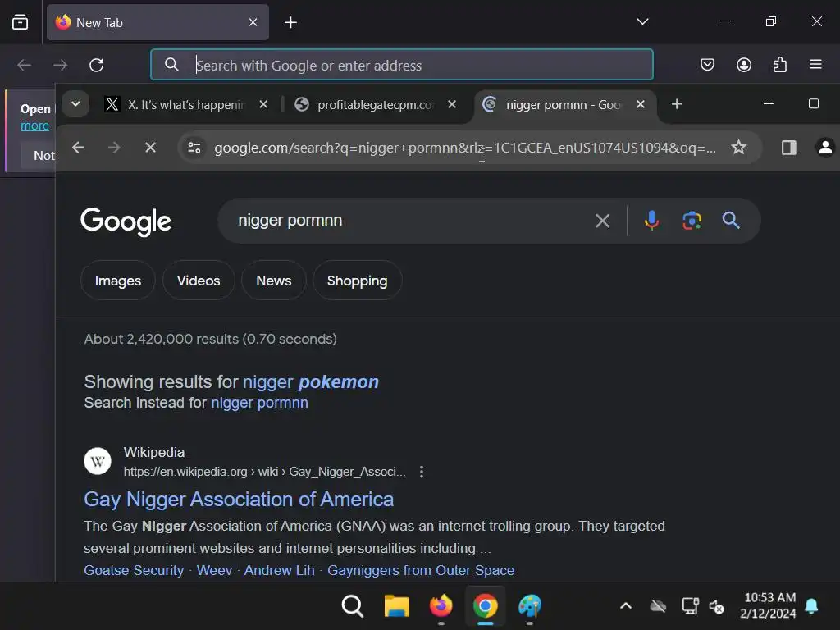Click the Wikipedia favicon on first result
The height and width of the screenshot is (630, 840).
(98, 461)
